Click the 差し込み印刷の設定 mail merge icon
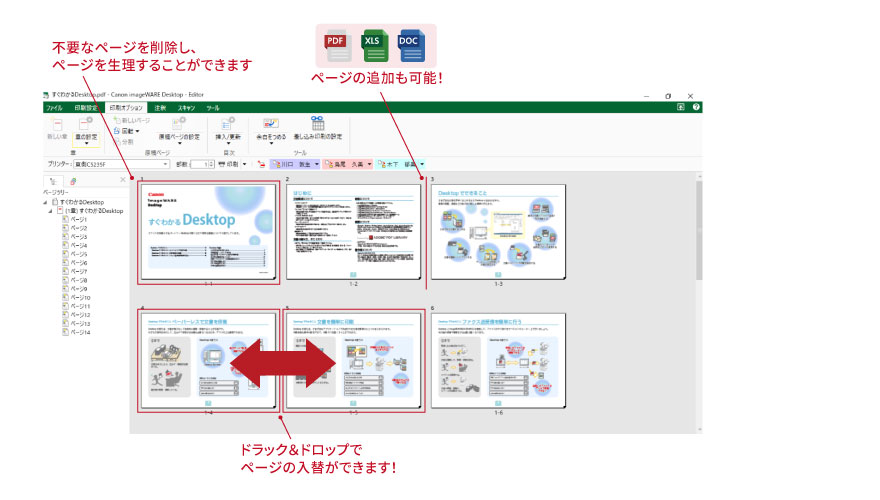Image resolution: width=880 pixels, height=500 pixels. (x=318, y=123)
